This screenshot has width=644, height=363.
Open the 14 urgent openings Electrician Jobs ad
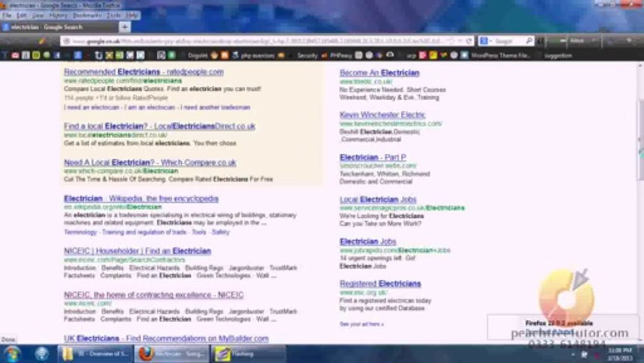(x=368, y=241)
